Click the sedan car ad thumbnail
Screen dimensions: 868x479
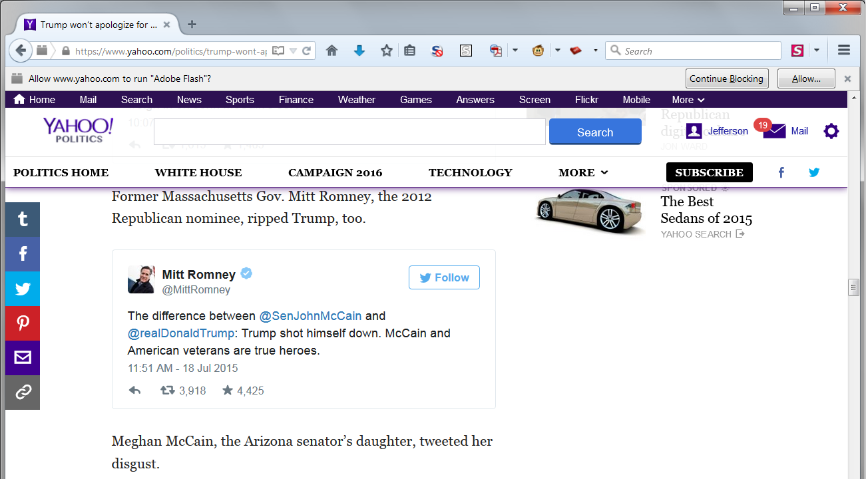point(590,210)
